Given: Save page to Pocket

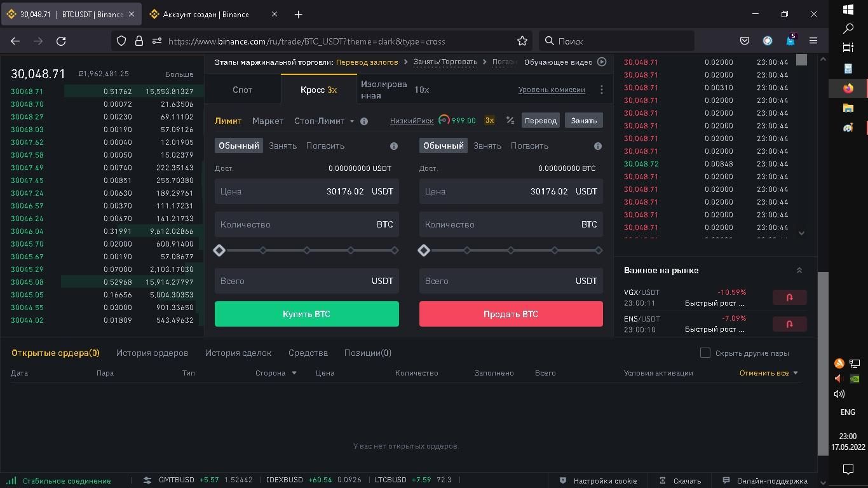Looking at the screenshot, I should click(x=745, y=41).
